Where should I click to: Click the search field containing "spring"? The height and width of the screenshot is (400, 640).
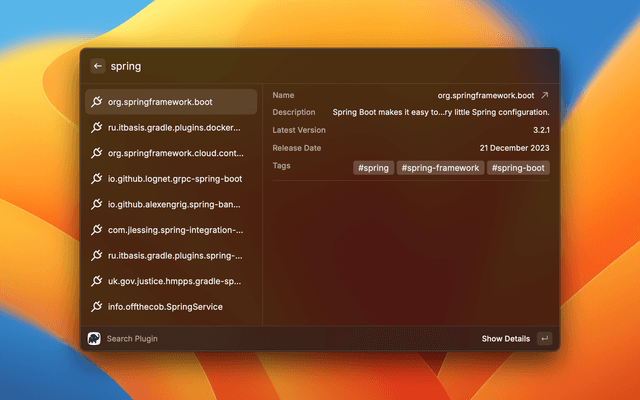pyautogui.click(x=300, y=66)
